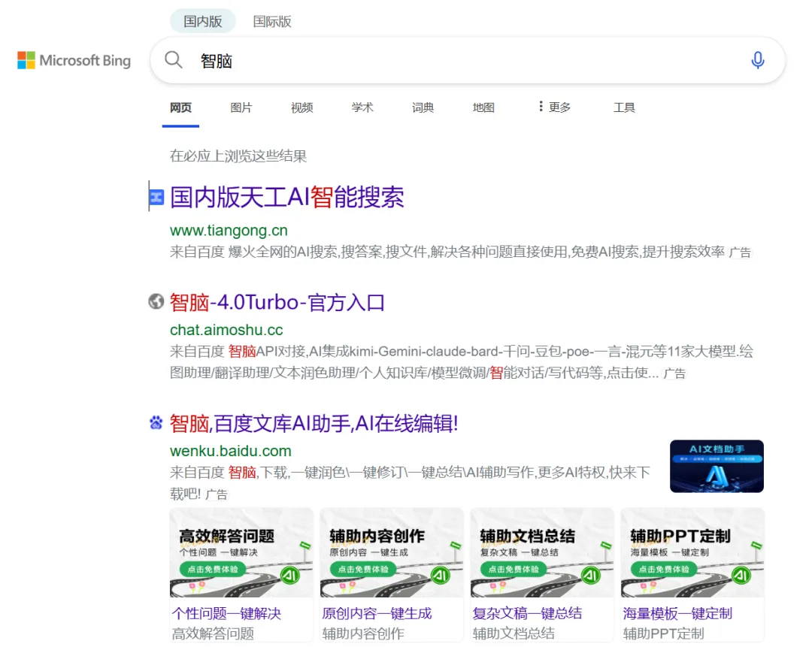Click the 高效解答问题 card image
This screenshot has width=812, height=656.
point(241,553)
